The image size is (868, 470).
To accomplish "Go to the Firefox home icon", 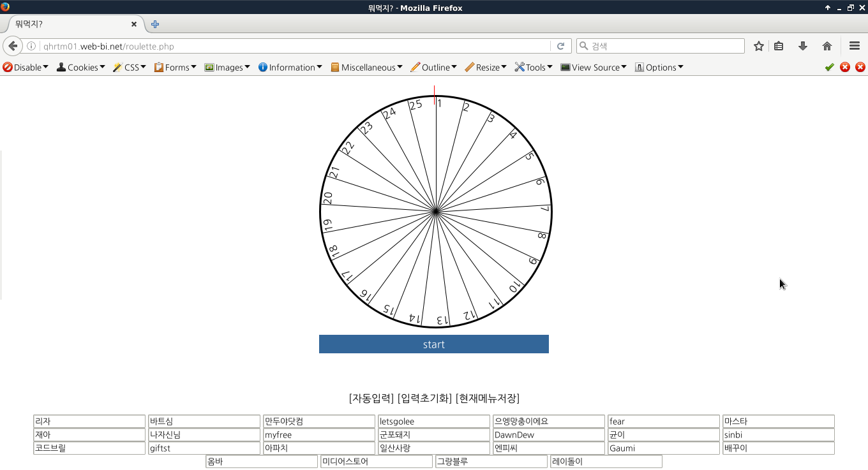I will coord(827,46).
